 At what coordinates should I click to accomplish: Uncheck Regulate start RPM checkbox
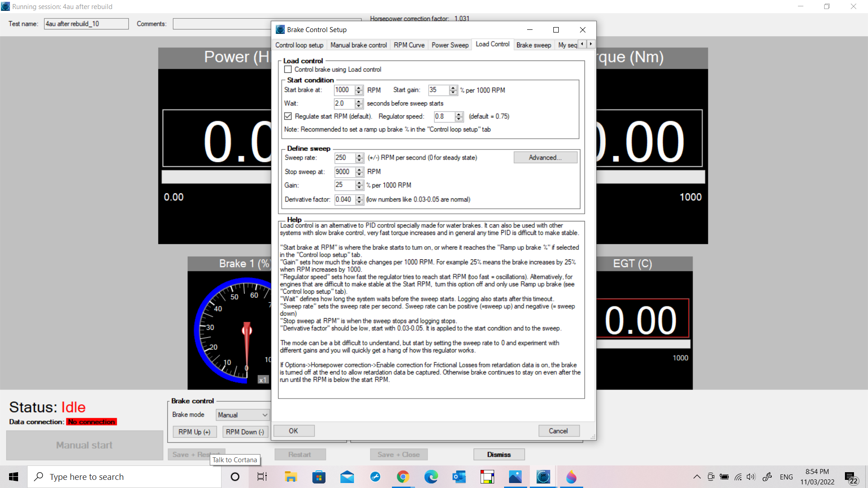click(288, 116)
